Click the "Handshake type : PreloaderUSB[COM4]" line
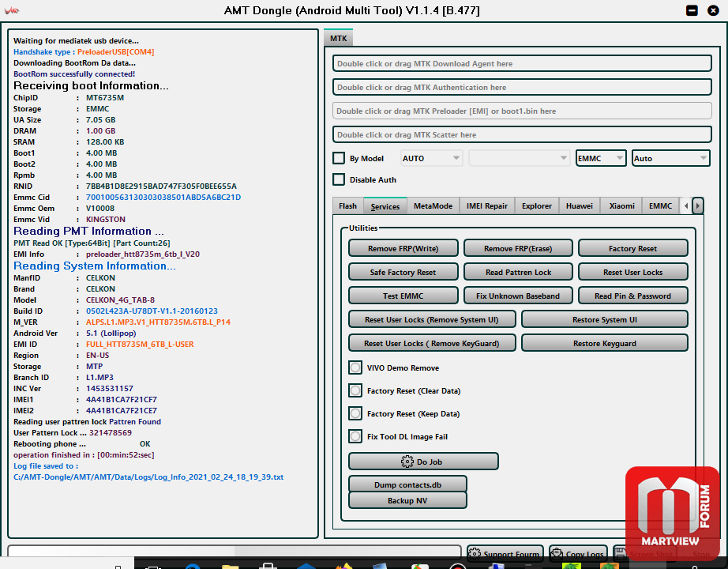 point(84,52)
